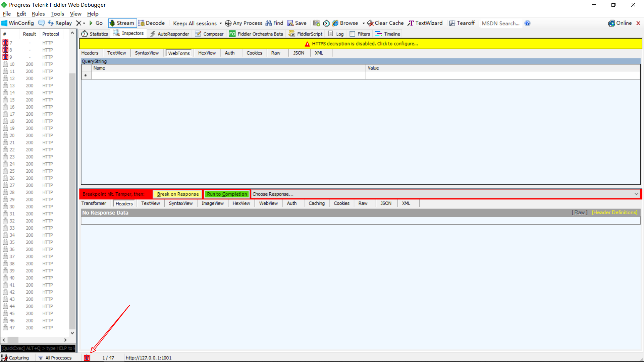
Task: Toggle the Stream mode button
Action: coord(122,23)
